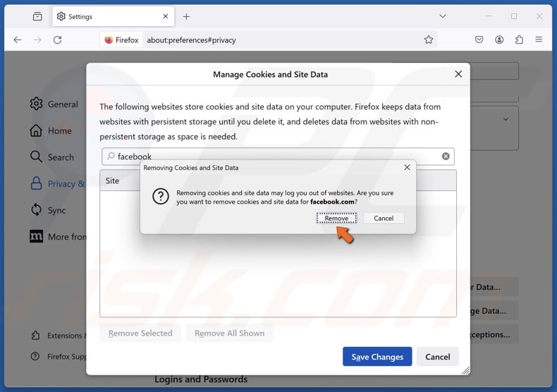Click Cancel next to Save Changes
Viewport: 557px width, 392px height.
coord(438,357)
